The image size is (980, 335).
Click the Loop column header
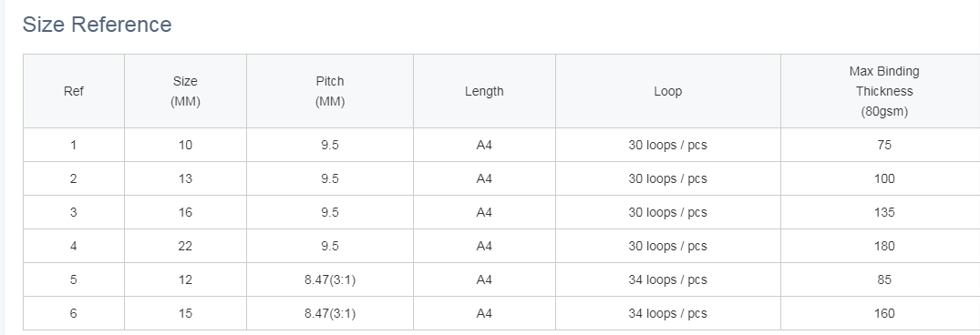(x=667, y=91)
